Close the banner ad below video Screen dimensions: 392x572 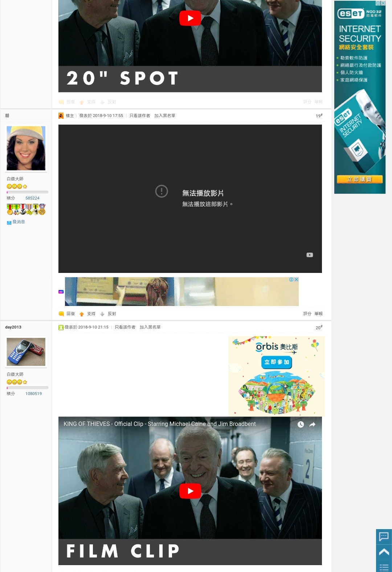pos(297,279)
